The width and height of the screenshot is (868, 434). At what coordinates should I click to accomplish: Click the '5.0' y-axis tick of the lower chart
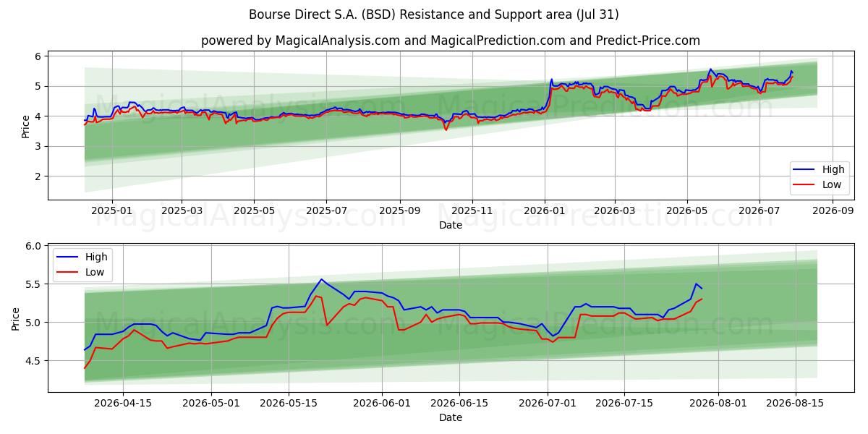(x=35, y=323)
